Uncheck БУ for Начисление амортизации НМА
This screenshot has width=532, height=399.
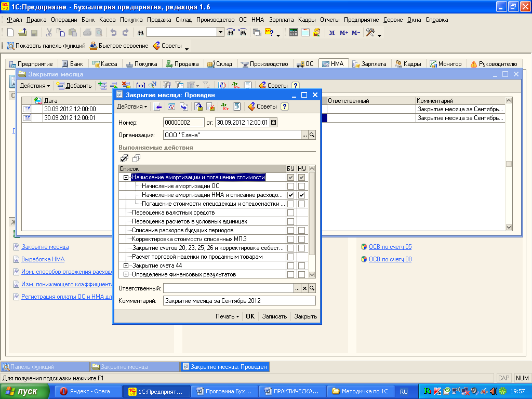pos(290,195)
